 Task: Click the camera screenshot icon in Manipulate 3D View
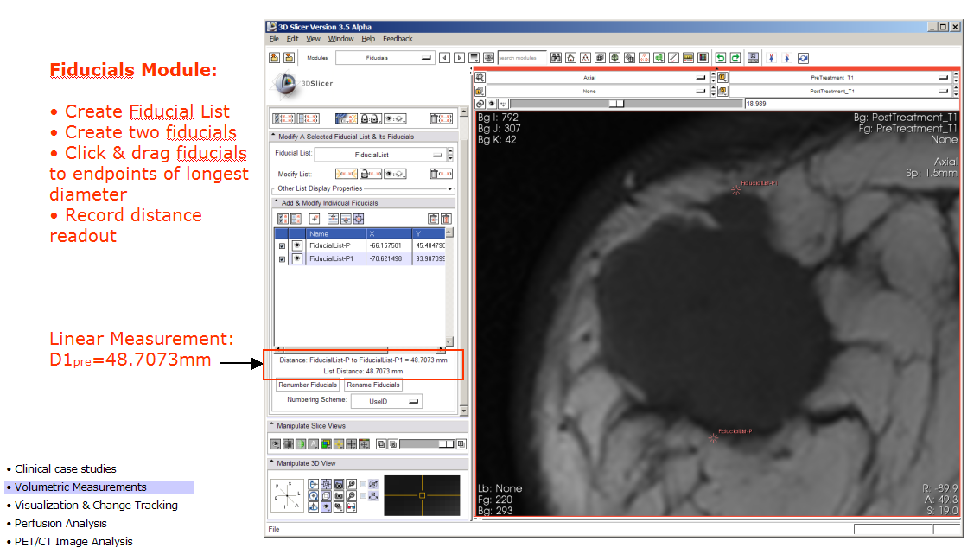point(339,495)
